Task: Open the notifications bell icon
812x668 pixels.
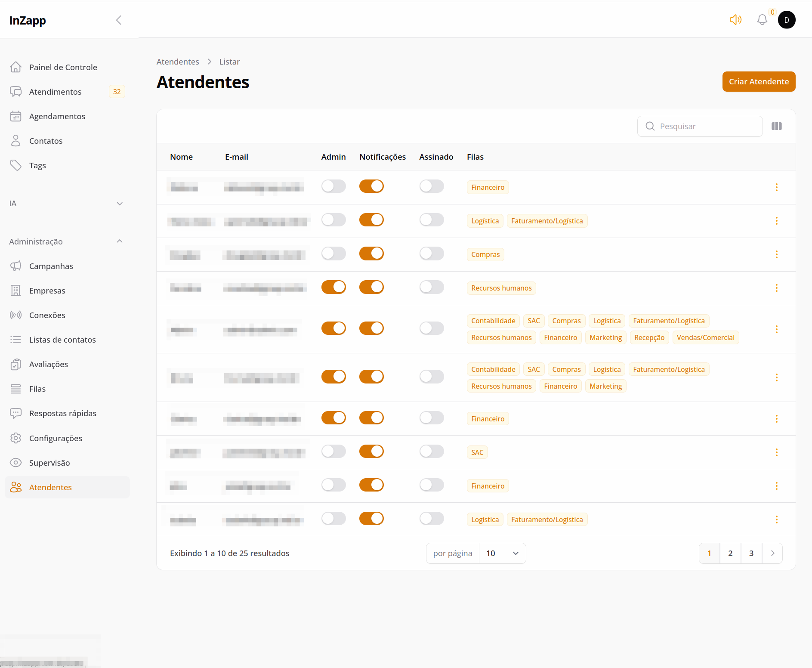Action: (762, 20)
